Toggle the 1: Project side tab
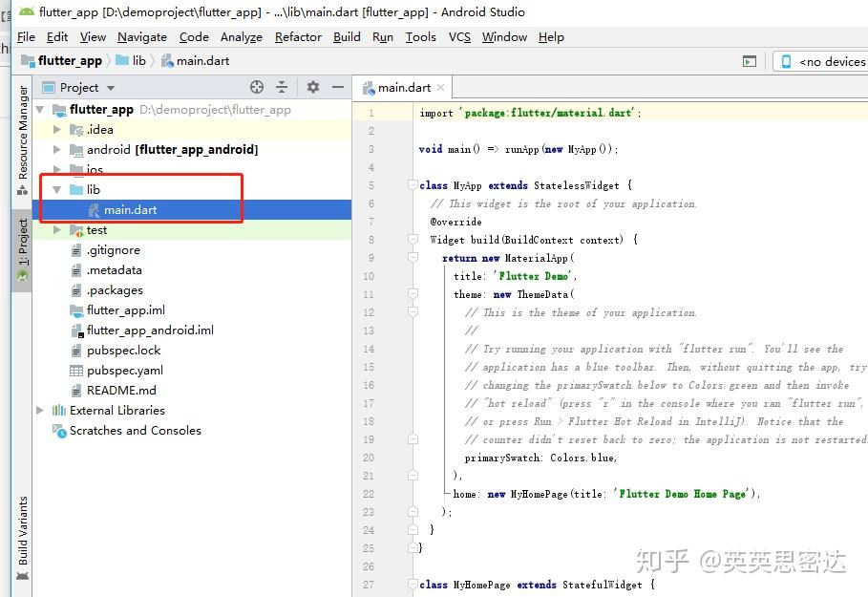 pos(22,249)
